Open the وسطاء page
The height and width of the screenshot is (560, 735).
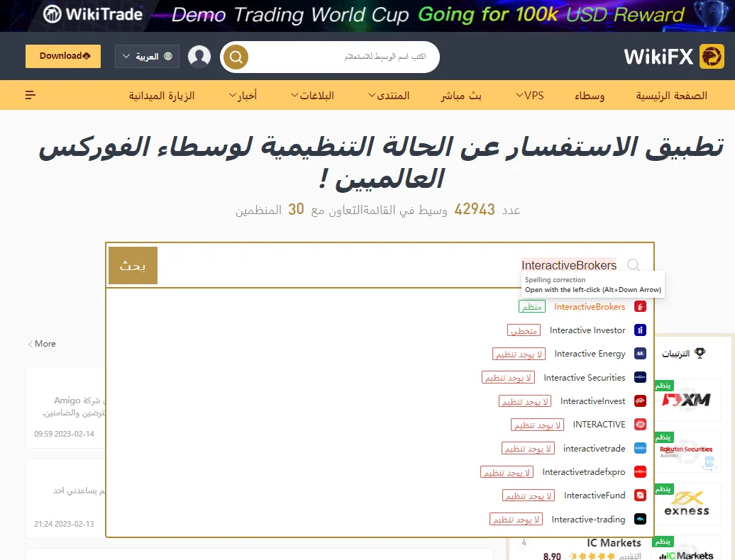click(x=590, y=95)
